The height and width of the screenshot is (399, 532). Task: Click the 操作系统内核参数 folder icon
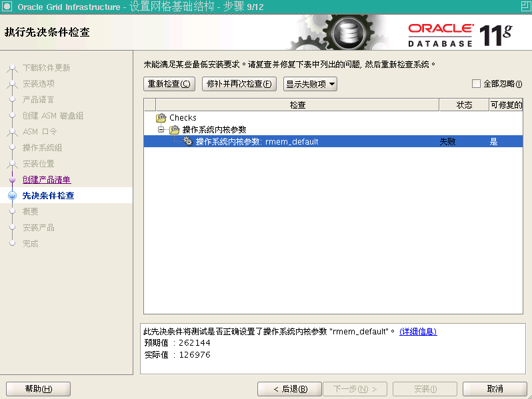pos(175,129)
